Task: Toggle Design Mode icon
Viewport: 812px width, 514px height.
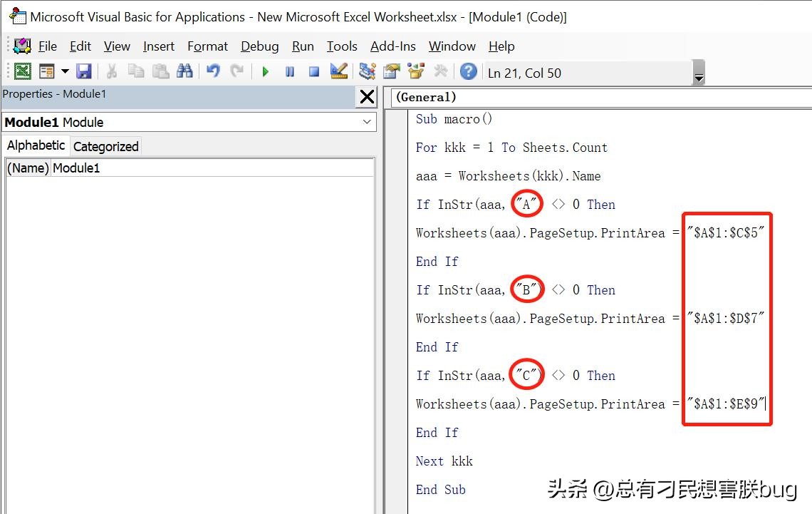Action: pos(339,71)
